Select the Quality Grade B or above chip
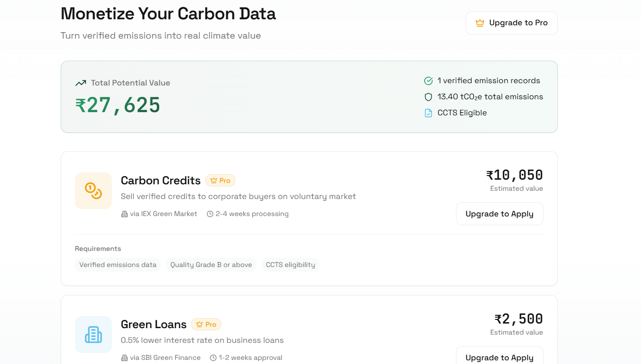Screen dimensions: 641x364 pos(211,265)
